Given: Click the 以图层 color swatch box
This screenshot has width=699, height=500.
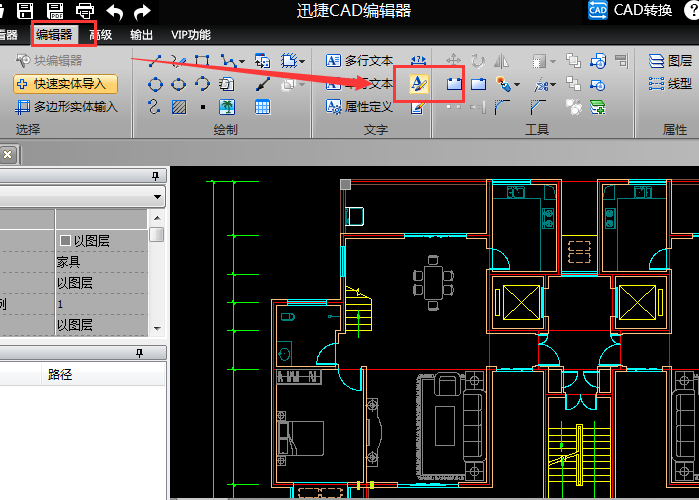Looking at the screenshot, I should tap(65, 241).
